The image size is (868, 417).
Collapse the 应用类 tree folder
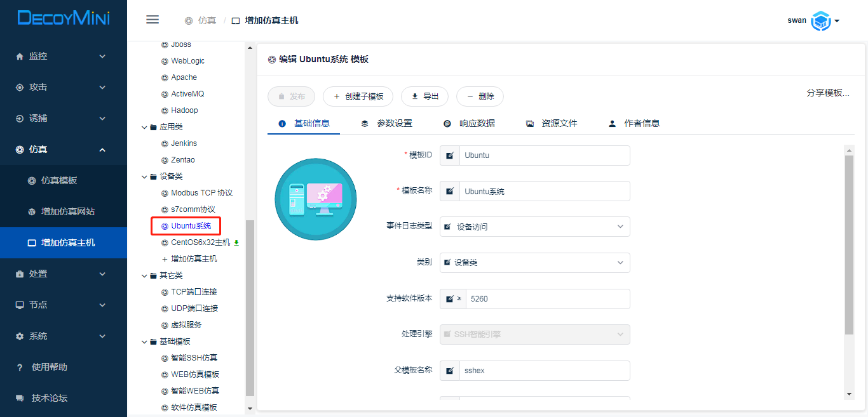coord(145,127)
